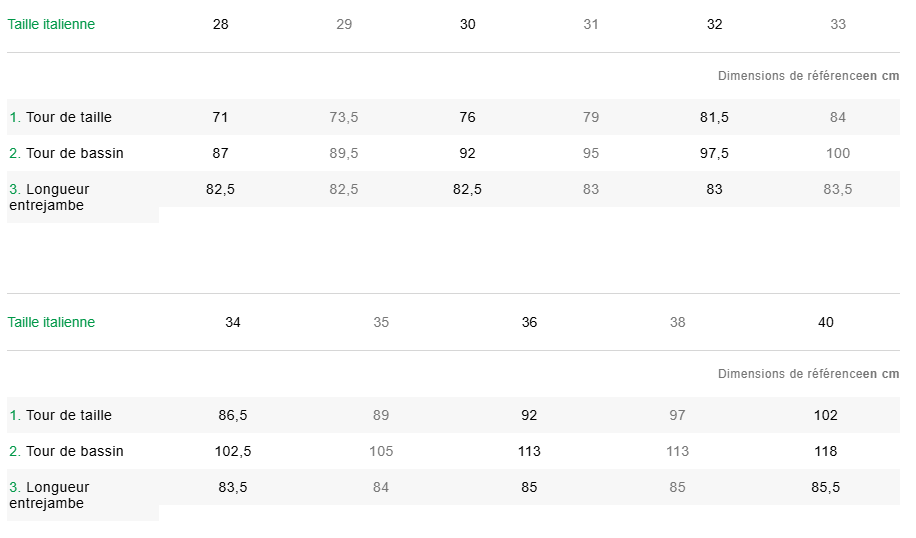916x538 pixels.
Task: Click Italian size 28 column header
Action: [221, 24]
